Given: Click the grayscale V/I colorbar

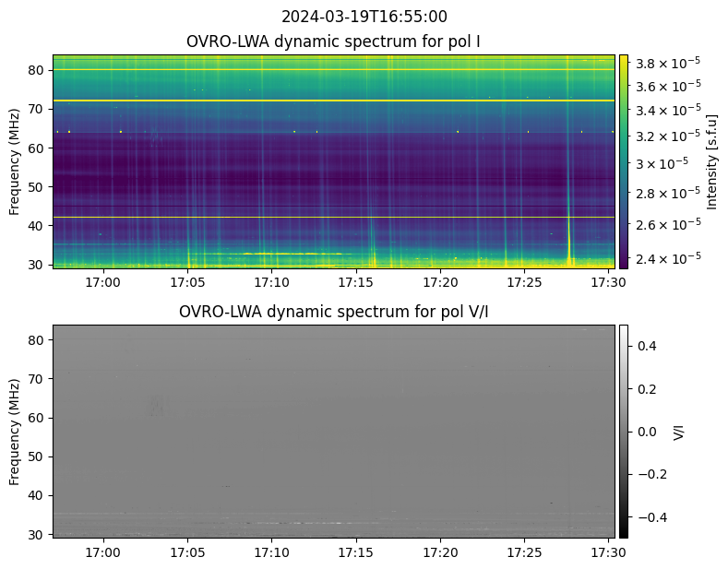Looking at the screenshot, I should (x=623, y=431).
